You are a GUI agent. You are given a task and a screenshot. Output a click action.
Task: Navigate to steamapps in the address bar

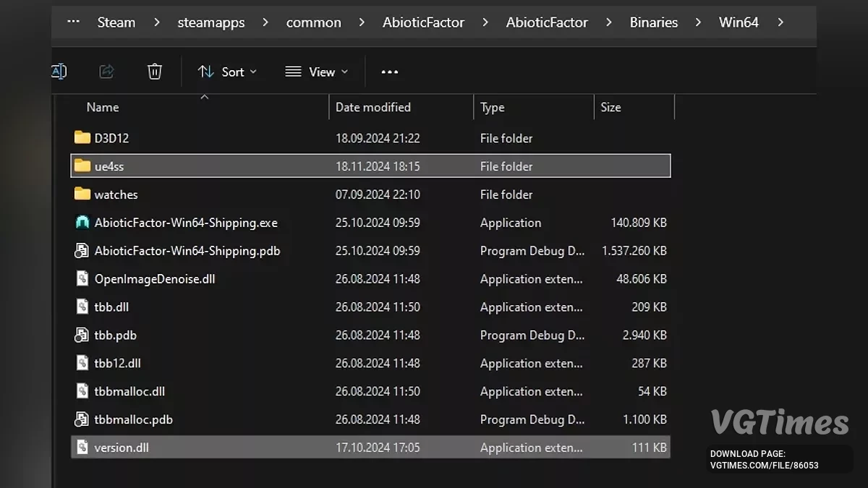click(x=210, y=22)
